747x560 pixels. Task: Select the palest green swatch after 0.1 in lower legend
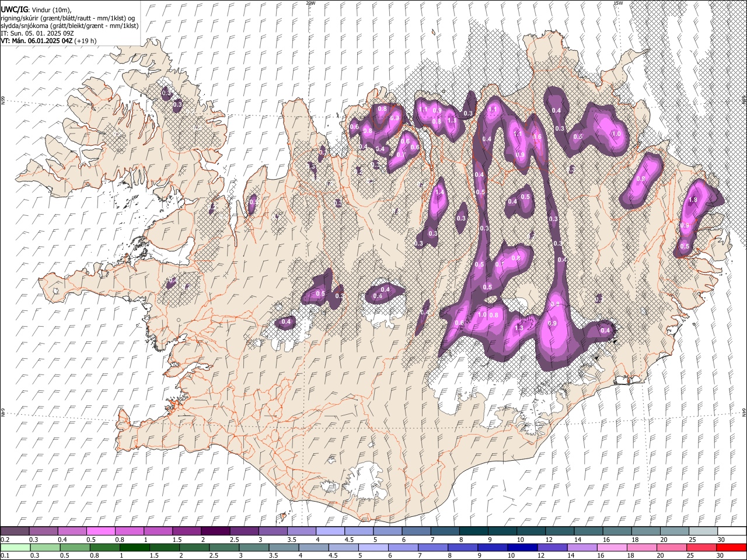pos(15,547)
